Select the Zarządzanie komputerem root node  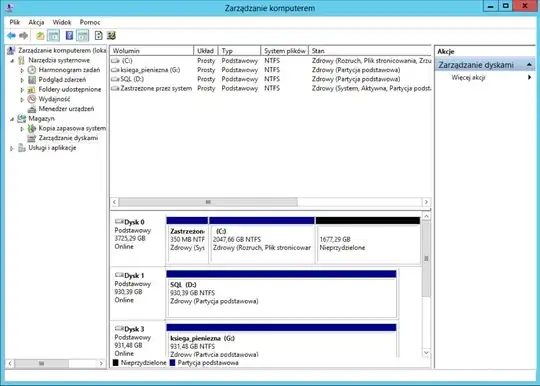(x=62, y=50)
